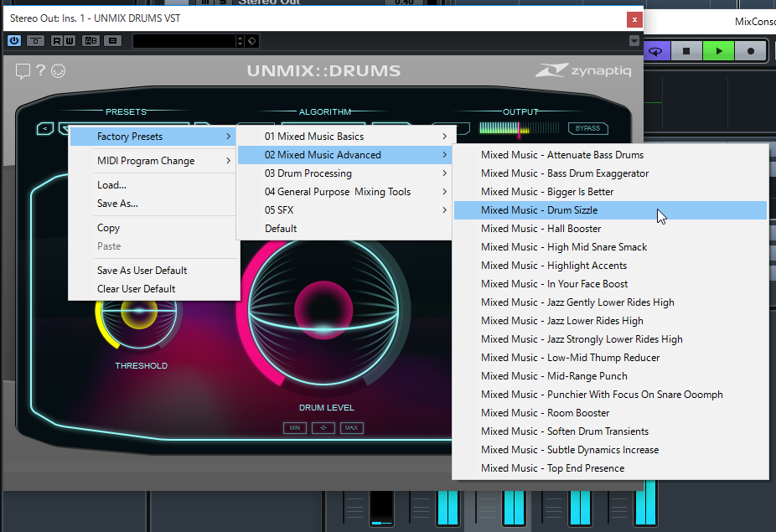Image resolution: width=776 pixels, height=532 pixels.
Task: Adjust the DRUM LEVEL sphere knob
Action: coord(323,311)
